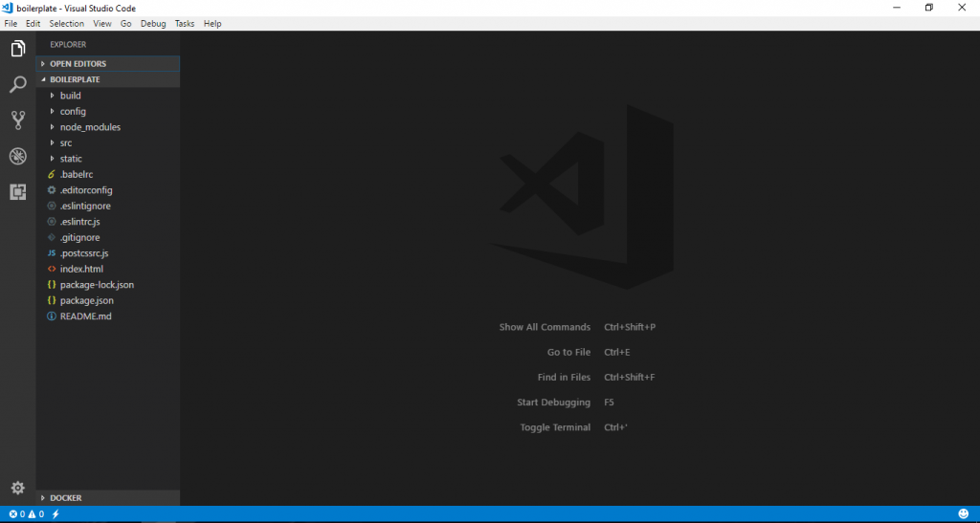Screen dimensions: 980x523
Task: Expand the src folder
Action: point(66,143)
